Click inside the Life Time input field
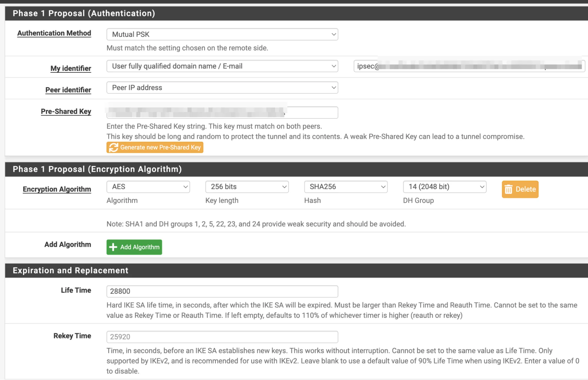Image resolution: width=588 pixels, height=380 pixels. click(222, 291)
